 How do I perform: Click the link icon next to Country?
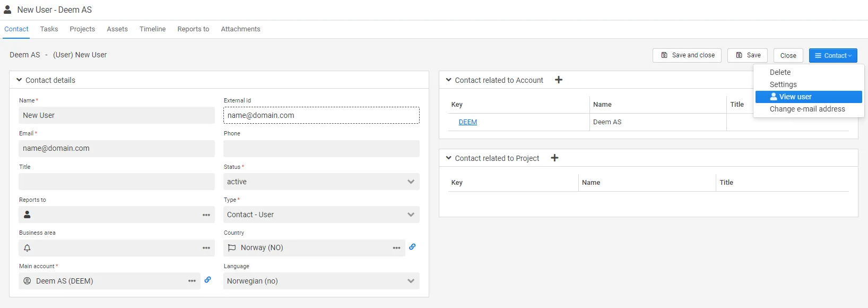(412, 247)
